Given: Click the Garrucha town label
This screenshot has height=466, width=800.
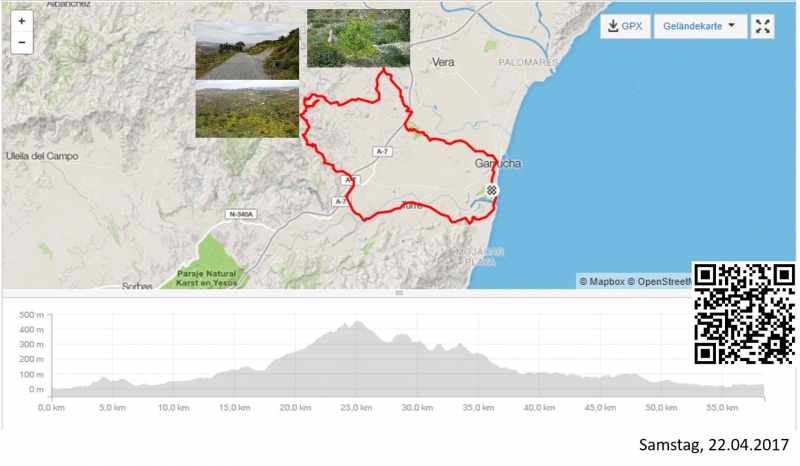Looking at the screenshot, I should [x=498, y=163].
